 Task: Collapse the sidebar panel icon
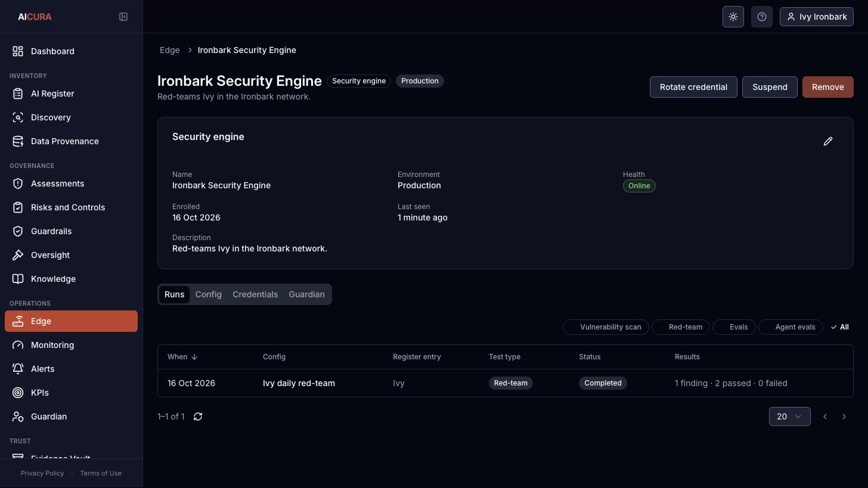(123, 17)
